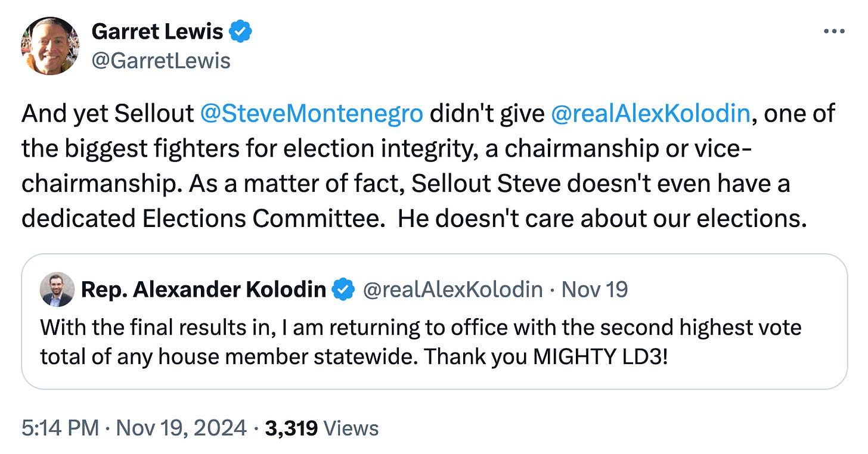Click the 'Thank you MIGHTY LD3!' text
Image resolution: width=868 pixels, height=454 pixels.
pos(545,356)
